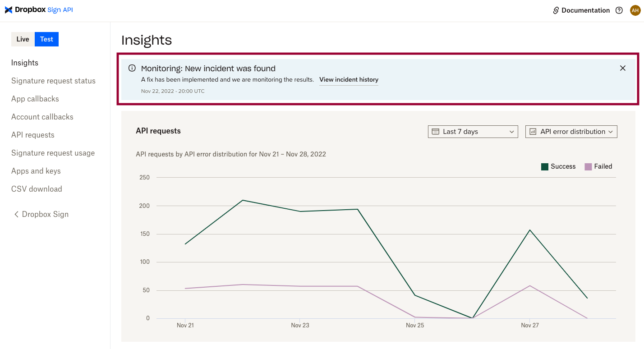Viewport: 644px width, 349px height.
Task: Click the View incident history link
Action: pos(349,79)
